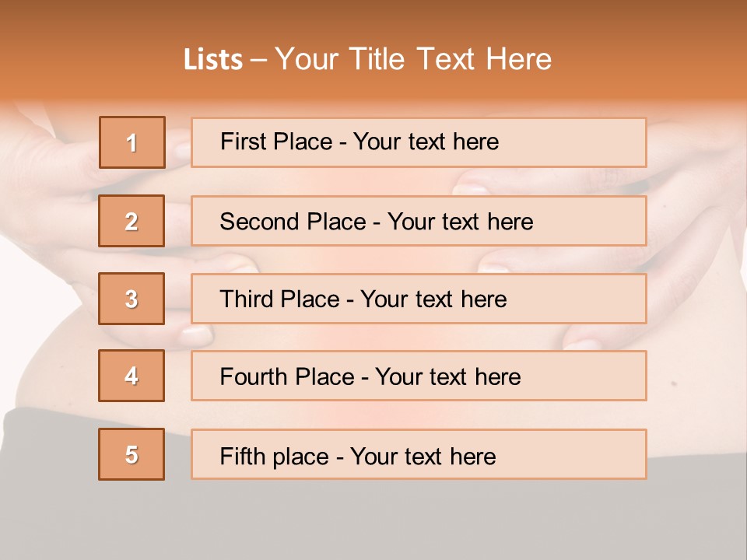Click the words 'First Place'
This screenshot has width=747, height=560.
pos(276,142)
